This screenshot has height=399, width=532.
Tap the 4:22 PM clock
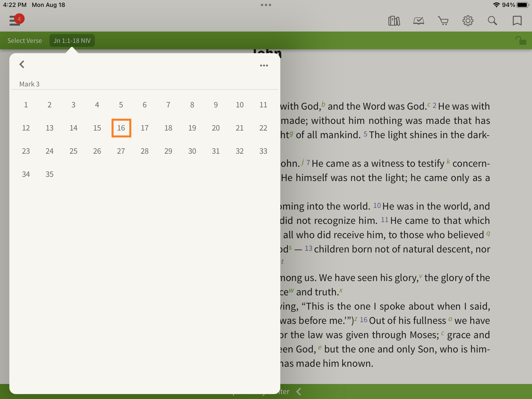15,5
